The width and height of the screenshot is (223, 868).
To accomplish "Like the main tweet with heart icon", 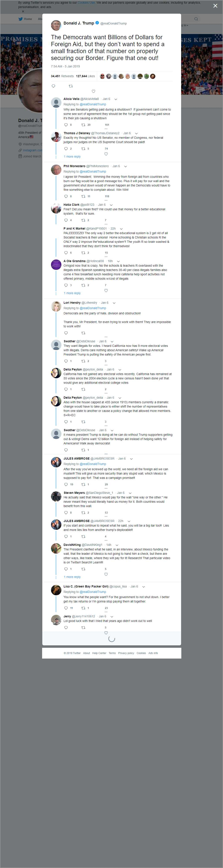I will 93,91.
